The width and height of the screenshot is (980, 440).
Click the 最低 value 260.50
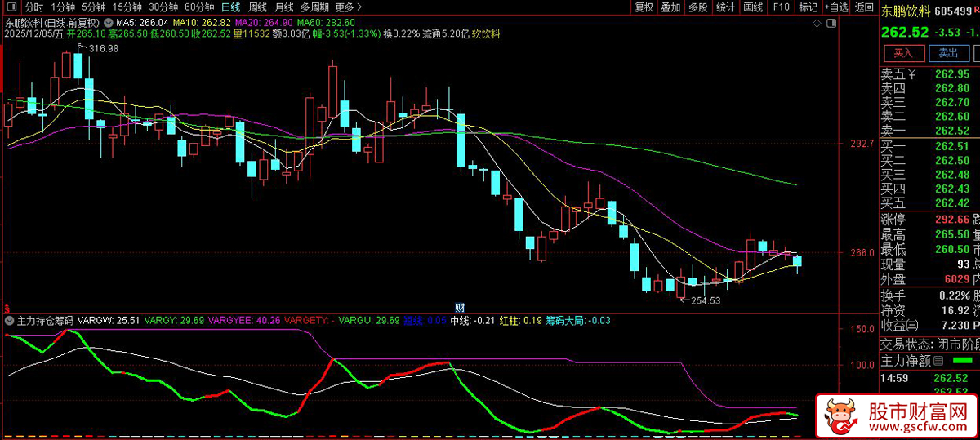tap(952, 249)
